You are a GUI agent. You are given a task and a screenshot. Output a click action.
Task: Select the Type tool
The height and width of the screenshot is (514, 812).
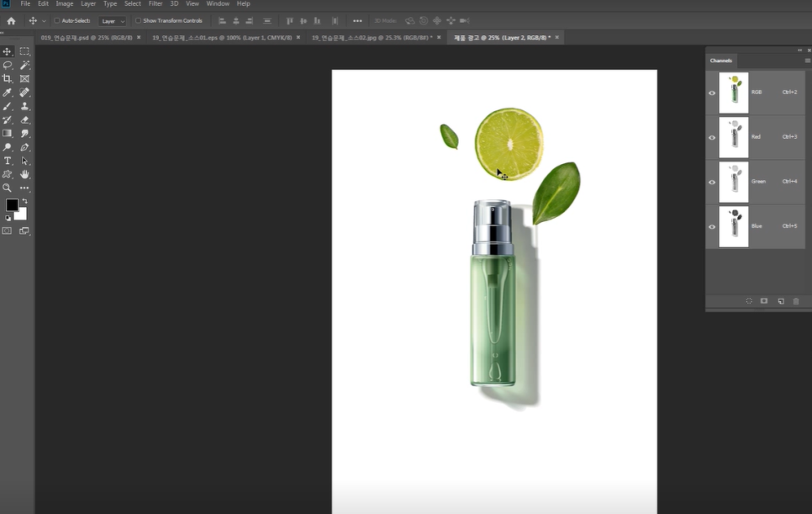point(8,161)
